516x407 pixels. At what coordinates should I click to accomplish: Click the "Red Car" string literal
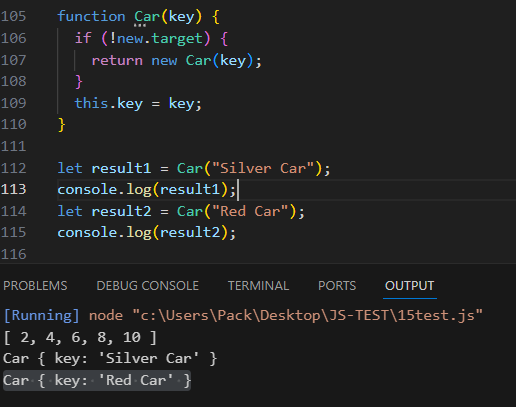[x=250, y=211]
